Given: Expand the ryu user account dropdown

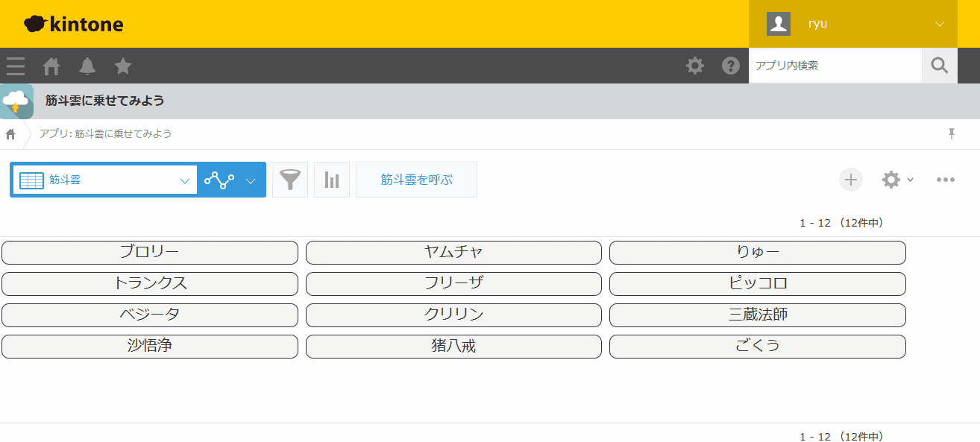Looking at the screenshot, I should click(x=940, y=24).
